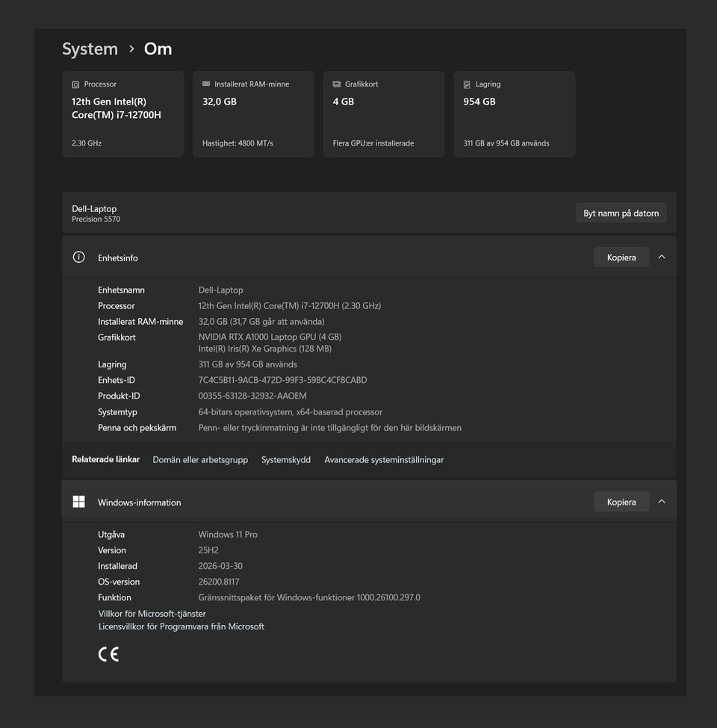Open Avancerade systeminställningar link

coord(384,460)
